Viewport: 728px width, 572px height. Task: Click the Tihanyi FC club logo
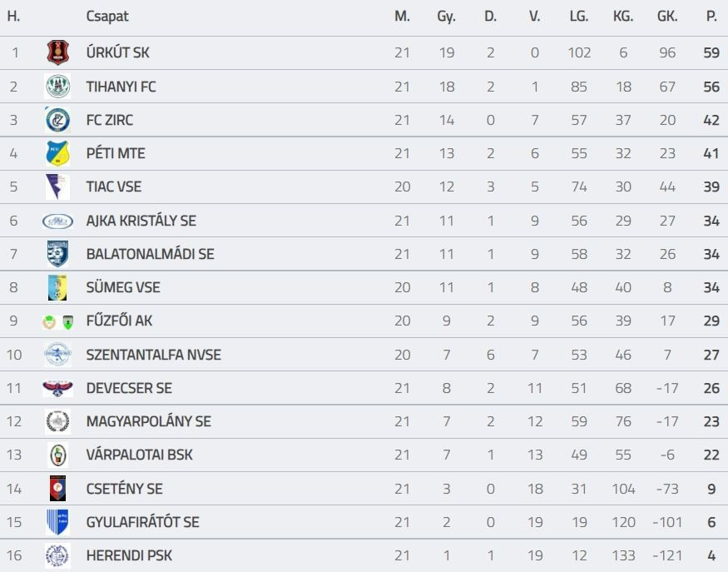57,87
